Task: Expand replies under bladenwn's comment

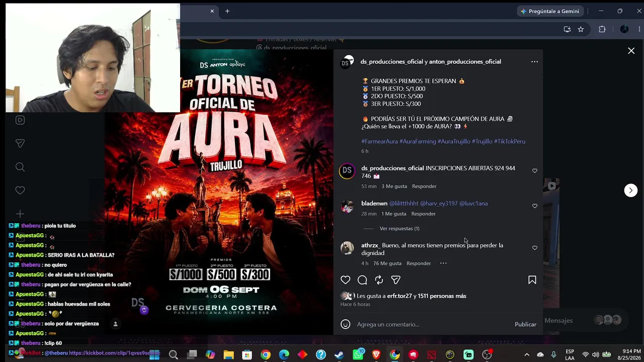Action: pyautogui.click(x=399, y=229)
